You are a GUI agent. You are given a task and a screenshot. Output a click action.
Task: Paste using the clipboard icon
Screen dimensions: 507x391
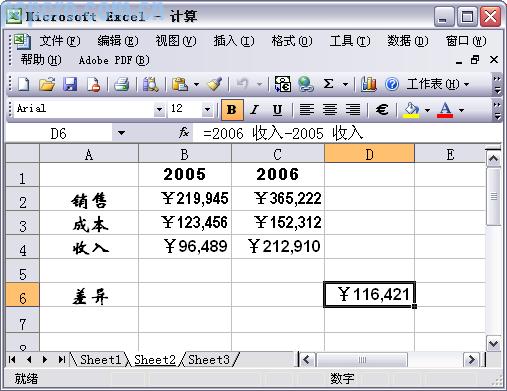coord(180,84)
